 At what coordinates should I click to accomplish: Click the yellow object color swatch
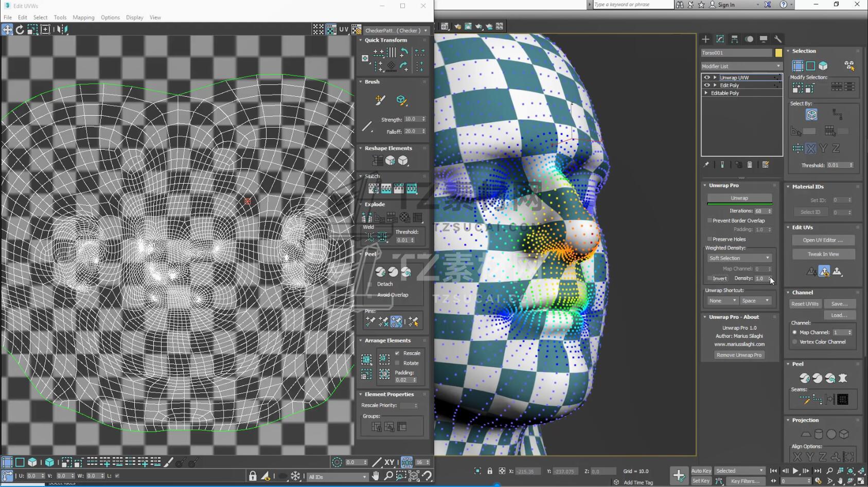(x=778, y=53)
